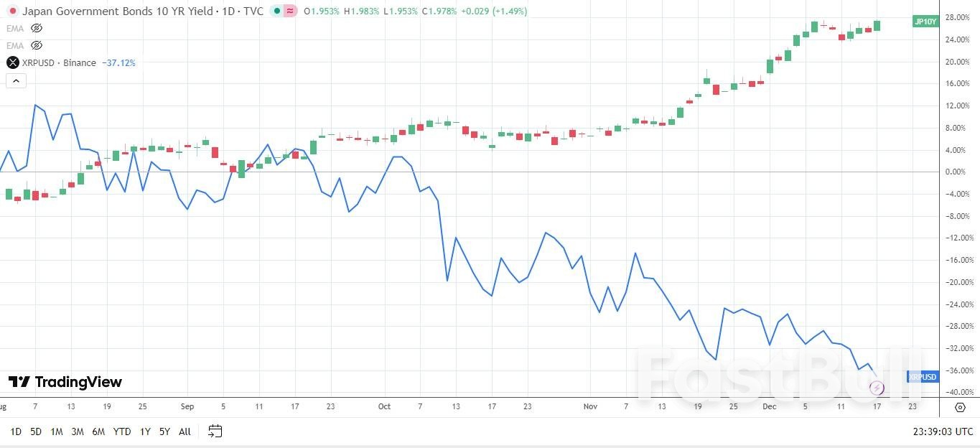Image resolution: width=980 pixels, height=448 pixels.
Task: Collapse the indicator legend with chevron
Action: (x=16, y=81)
